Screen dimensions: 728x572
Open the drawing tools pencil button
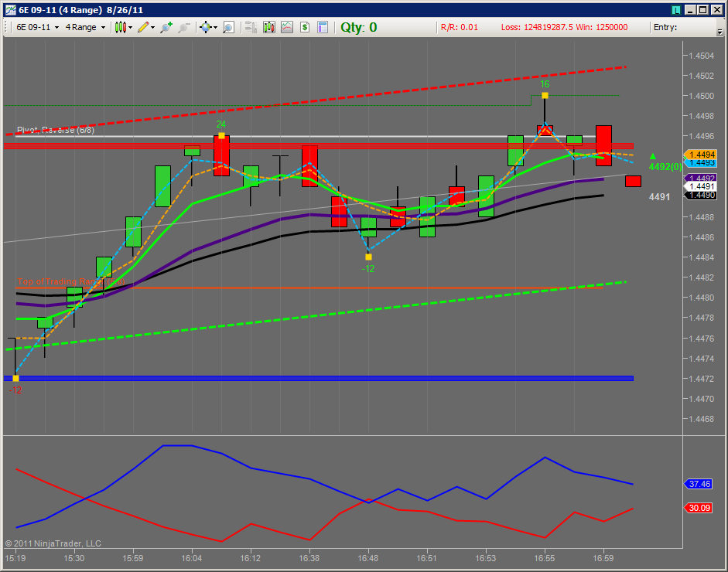coord(143,27)
